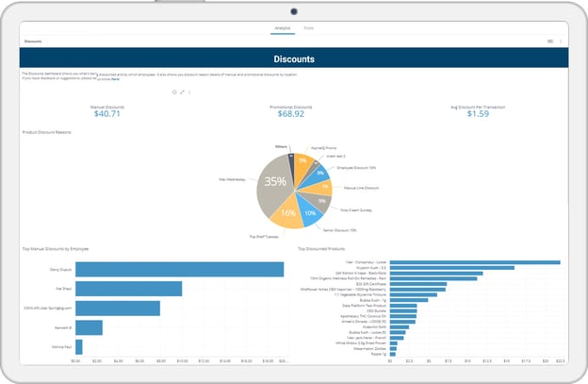Viewport: 588px width, 384px height.
Task: Select the 16% orange pie slice
Action: (288, 214)
